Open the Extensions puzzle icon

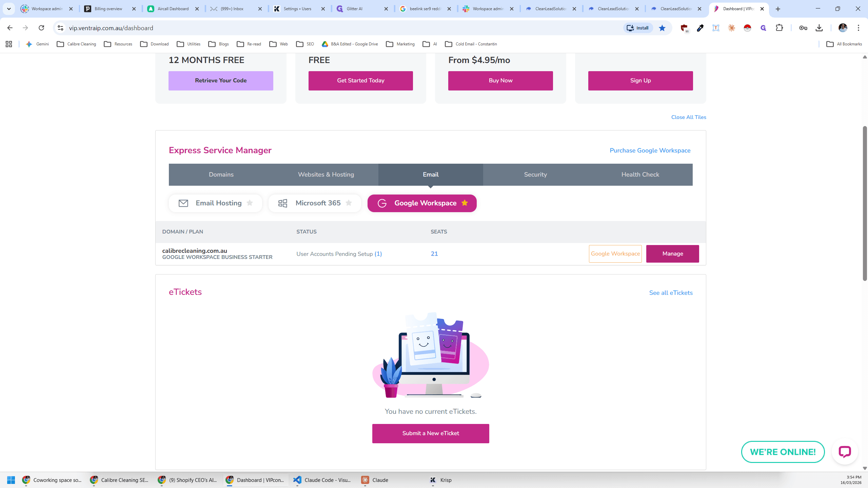pyautogui.click(x=780, y=28)
